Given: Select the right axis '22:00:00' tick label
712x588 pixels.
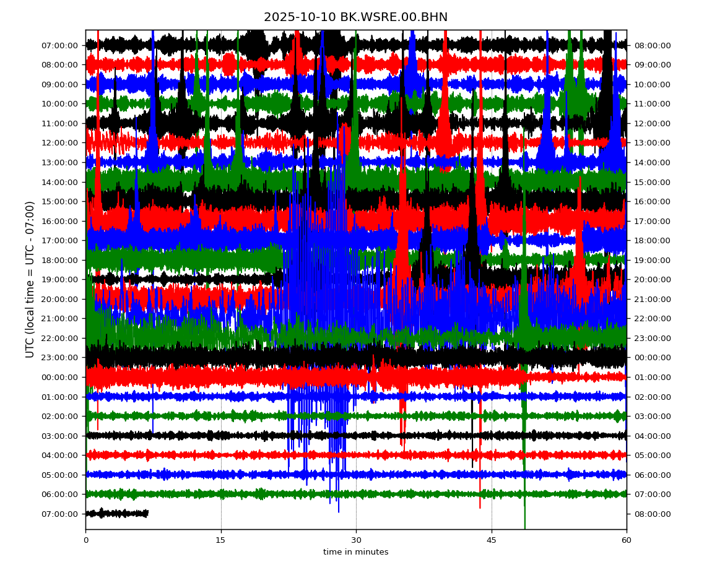Looking at the screenshot, I should 651,319.
